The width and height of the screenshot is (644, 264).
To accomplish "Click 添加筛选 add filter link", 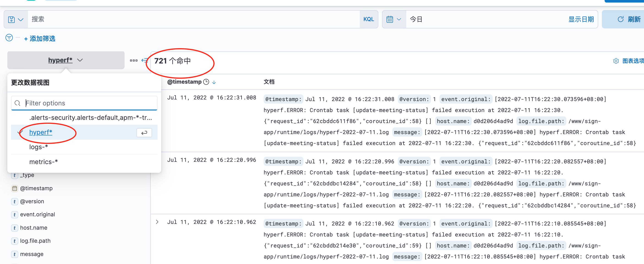I will click(40, 38).
